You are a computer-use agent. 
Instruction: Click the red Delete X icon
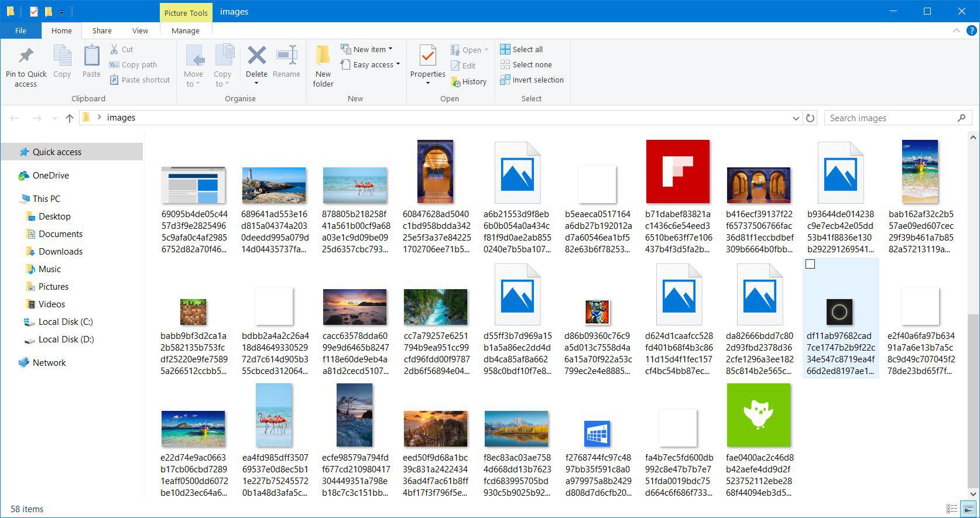pyautogui.click(x=256, y=56)
